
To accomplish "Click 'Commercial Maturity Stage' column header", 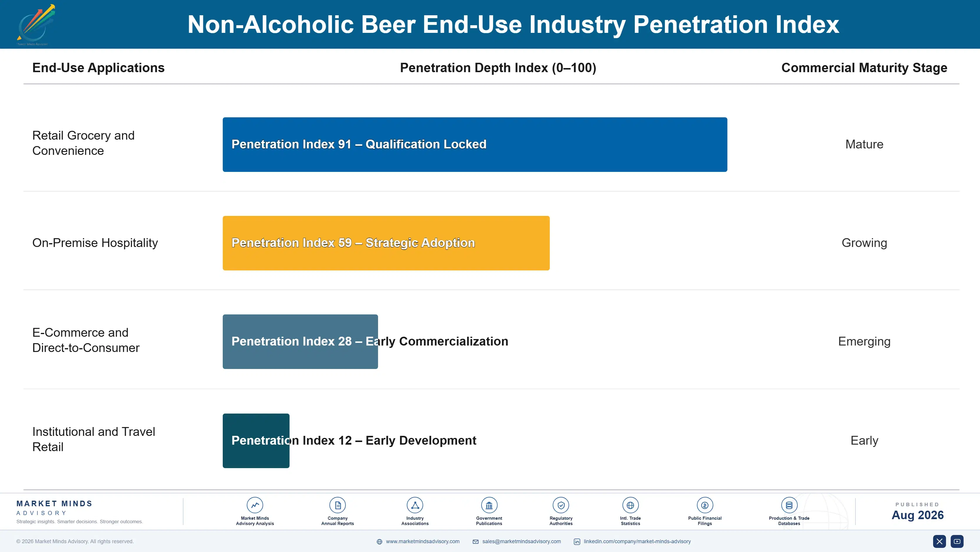I will 864,68.
